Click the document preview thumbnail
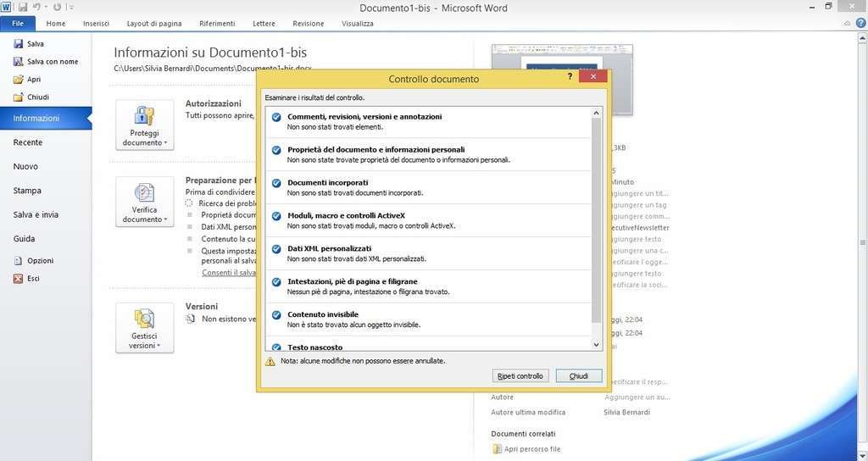 561,81
